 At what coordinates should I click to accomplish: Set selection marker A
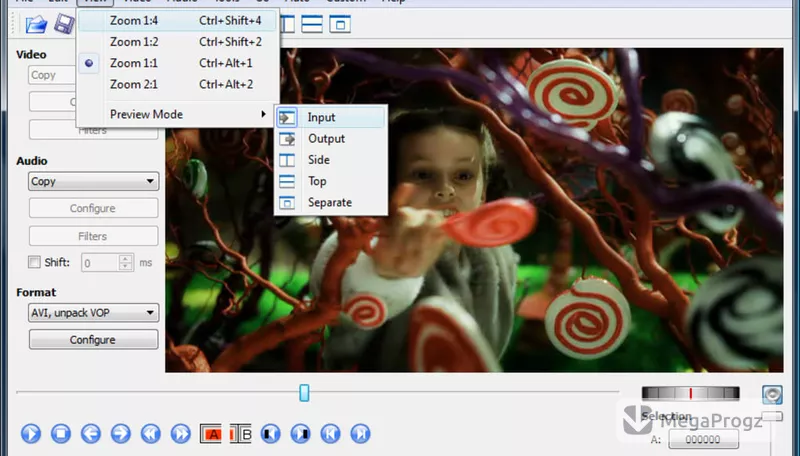pos(211,434)
